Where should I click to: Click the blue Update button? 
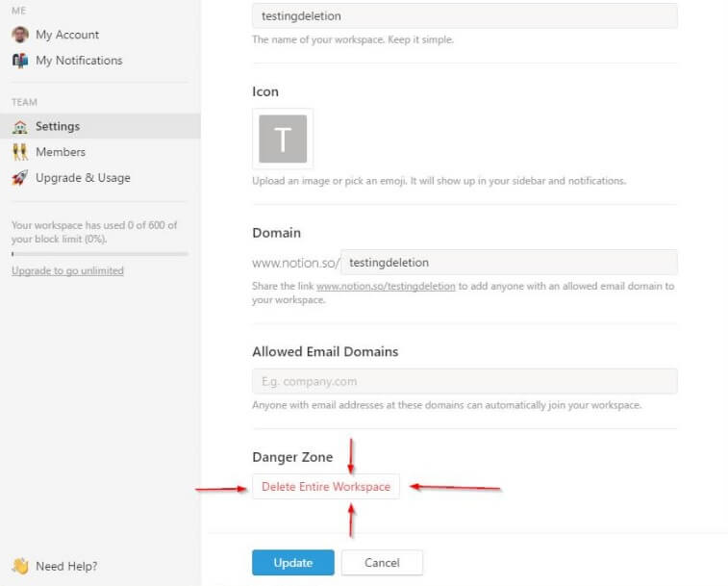(x=293, y=562)
